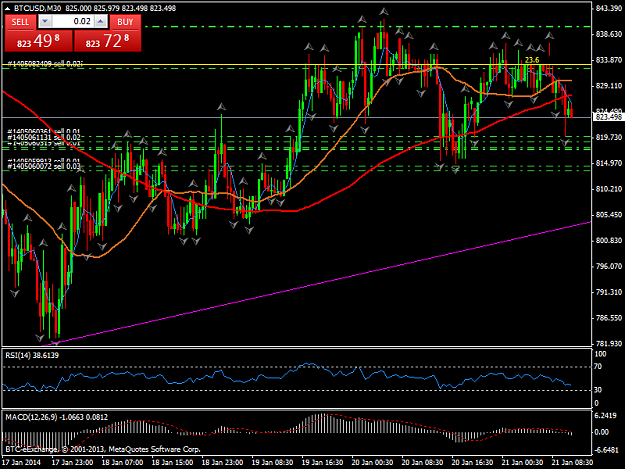Click MACD scale value 6.2419
The height and width of the screenshot is (469, 625).
(x=606, y=416)
